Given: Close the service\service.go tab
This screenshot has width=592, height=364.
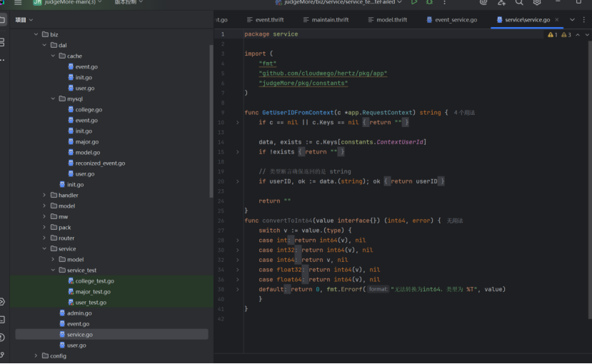Looking at the screenshot, I should (557, 19).
